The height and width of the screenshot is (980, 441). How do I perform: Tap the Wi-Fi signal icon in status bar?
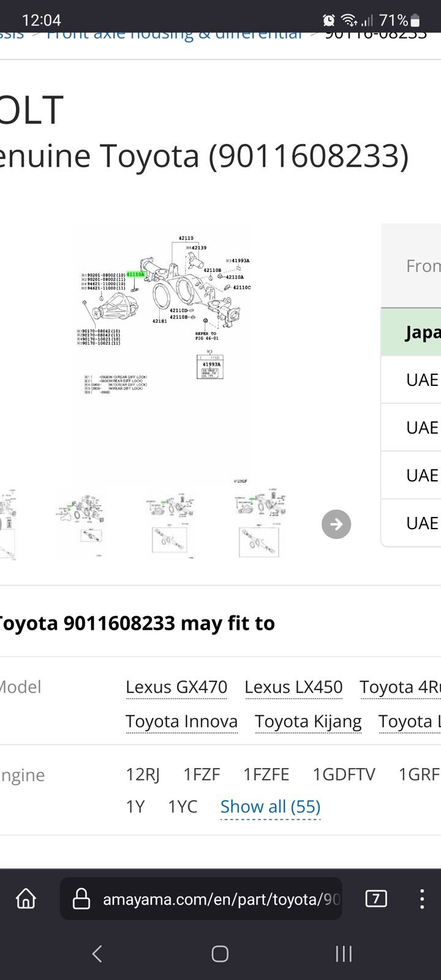[x=349, y=20]
